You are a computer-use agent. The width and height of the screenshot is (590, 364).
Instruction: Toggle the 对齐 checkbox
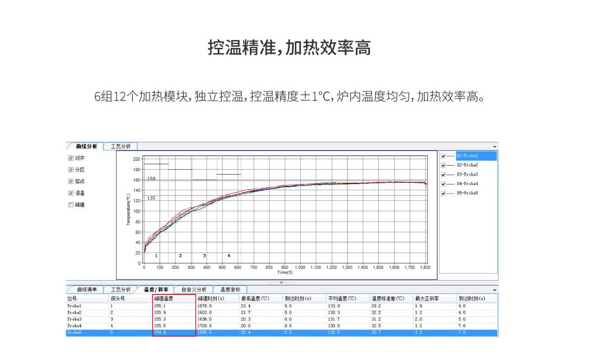click(71, 158)
